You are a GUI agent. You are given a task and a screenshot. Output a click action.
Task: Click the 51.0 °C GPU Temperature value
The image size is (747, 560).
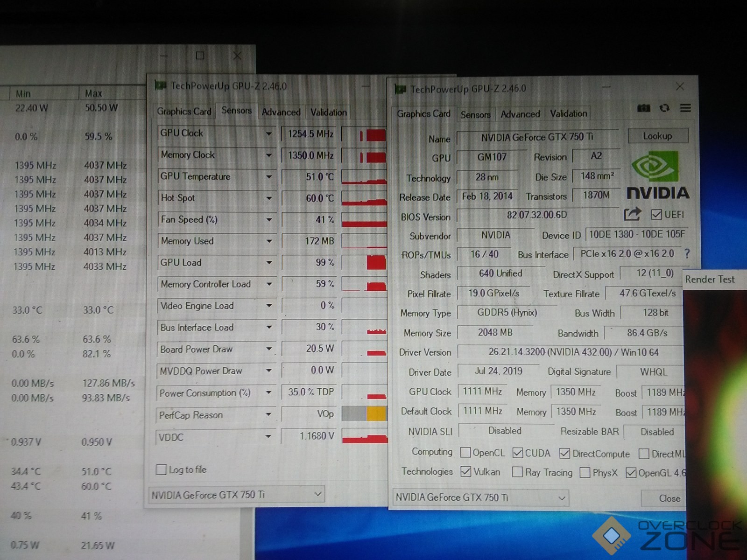pyautogui.click(x=309, y=177)
